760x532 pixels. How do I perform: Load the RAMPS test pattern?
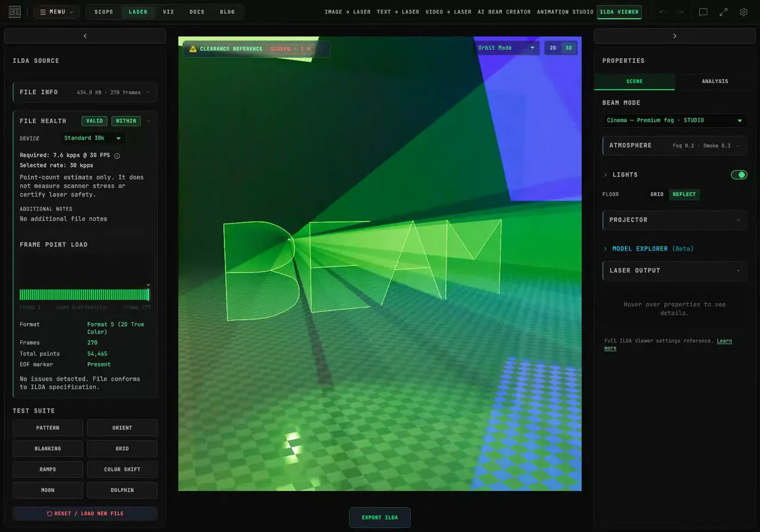(x=48, y=470)
